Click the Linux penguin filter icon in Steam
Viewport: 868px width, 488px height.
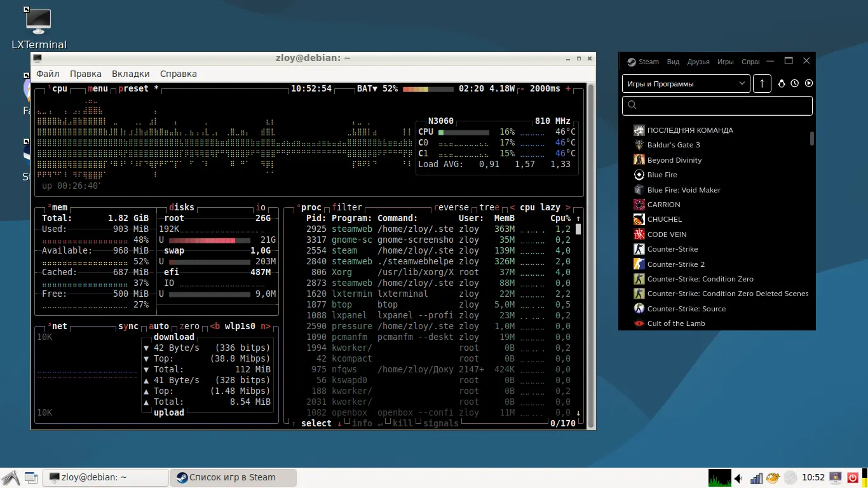[782, 83]
